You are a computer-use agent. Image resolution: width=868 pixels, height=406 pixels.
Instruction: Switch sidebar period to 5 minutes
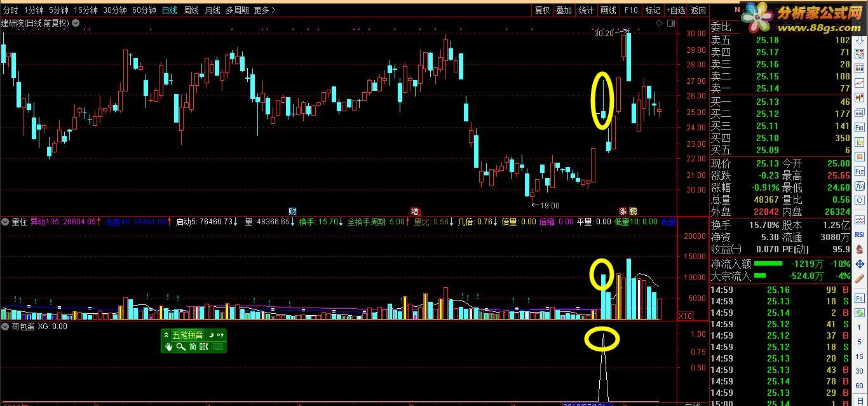tap(860, 341)
